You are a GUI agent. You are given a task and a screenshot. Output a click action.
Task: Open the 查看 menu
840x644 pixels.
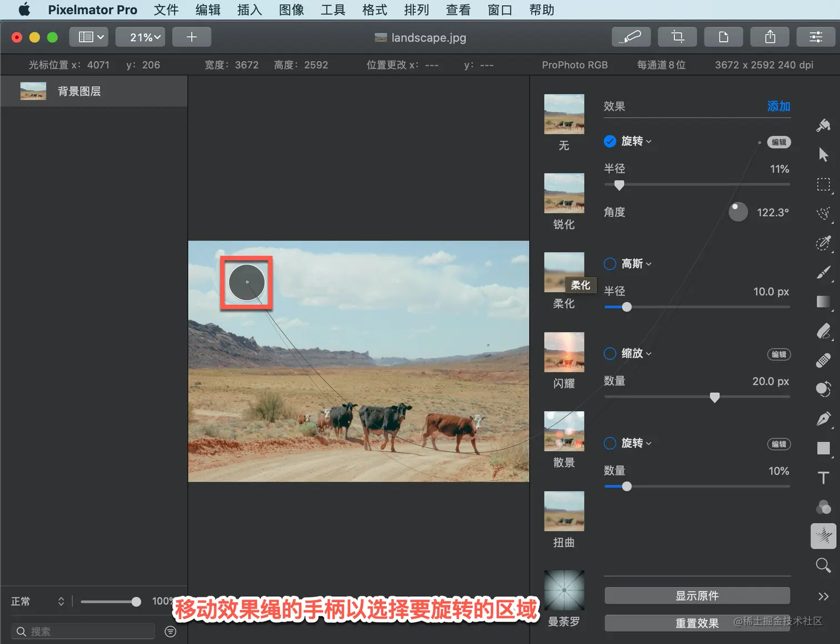pyautogui.click(x=458, y=10)
